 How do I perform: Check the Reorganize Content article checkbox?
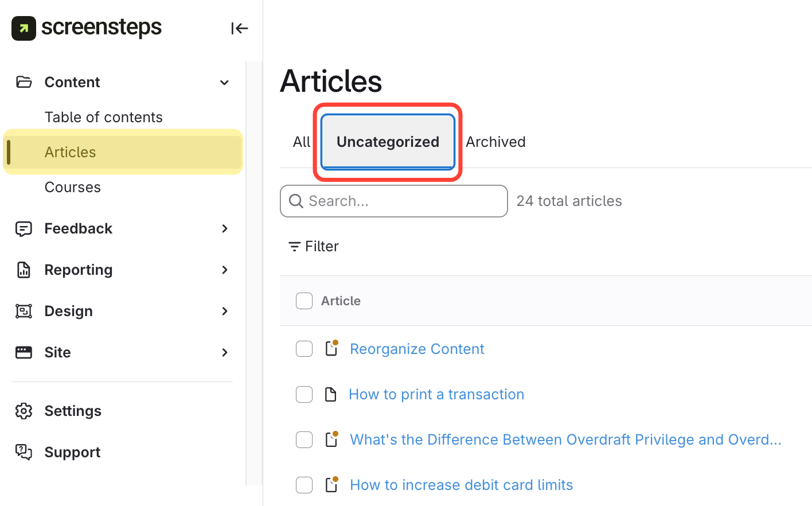(304, 349)
